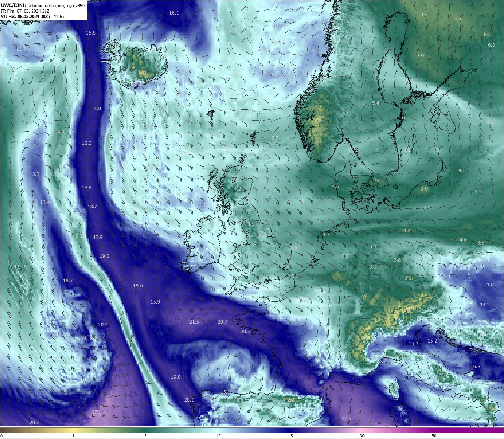Image resolution: width=504 pixels, height=439 pixels.
Task: Click the 15.9 value label
Action: (x=155, y=302)
